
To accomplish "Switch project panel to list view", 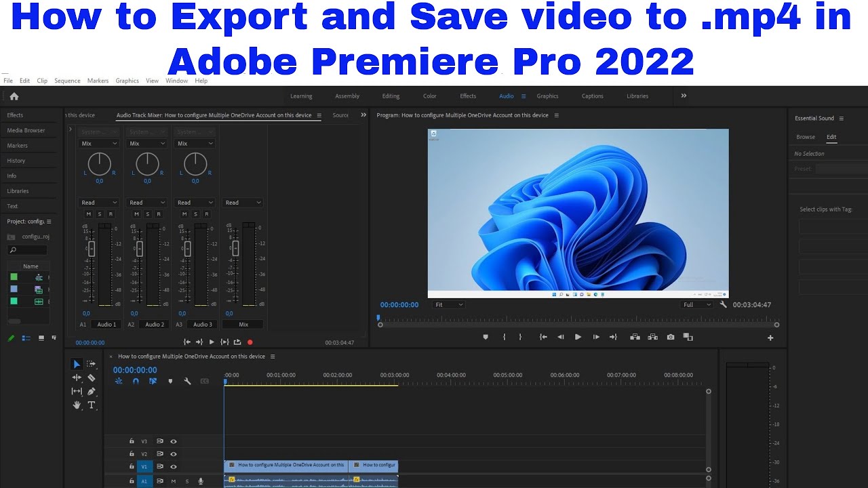I will pos(27,338).
